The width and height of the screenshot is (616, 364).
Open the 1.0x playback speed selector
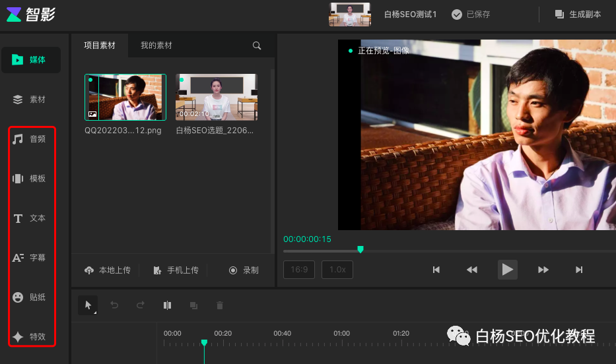pos(337,270)
